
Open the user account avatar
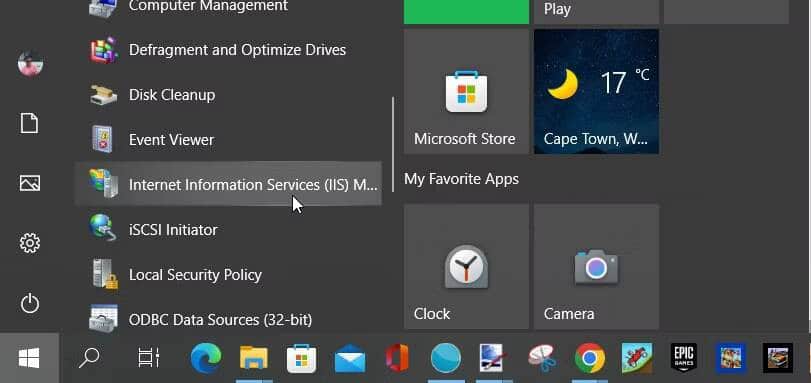pyautogui.click(x=30, y=64)
